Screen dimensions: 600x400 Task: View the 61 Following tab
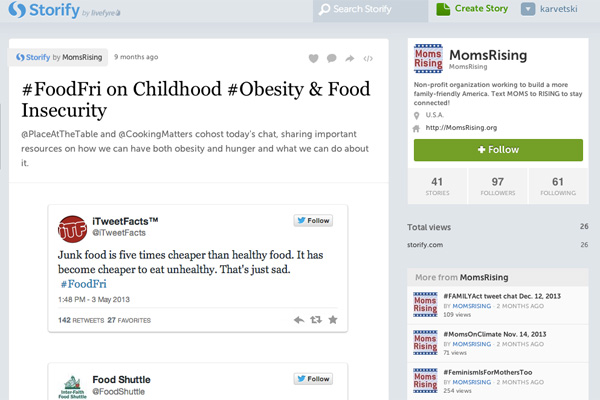pyautogui.click(x=558, y=186)
